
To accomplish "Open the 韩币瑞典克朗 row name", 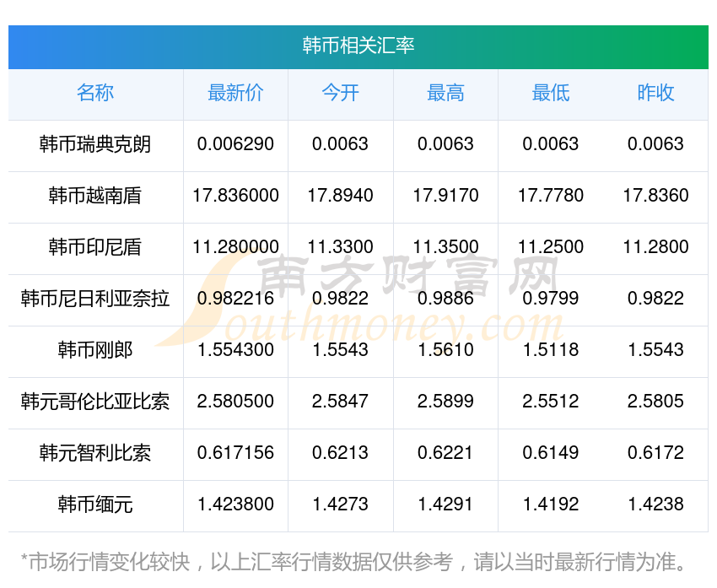I will pos(95,144).
